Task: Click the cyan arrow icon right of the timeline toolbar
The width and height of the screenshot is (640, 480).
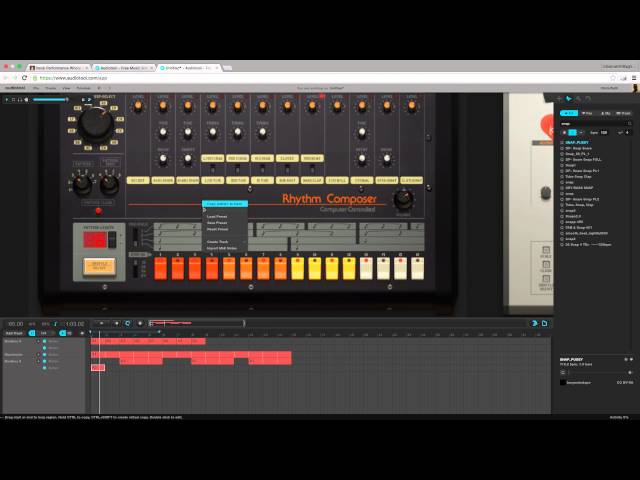Action: (x=535, y=323)
